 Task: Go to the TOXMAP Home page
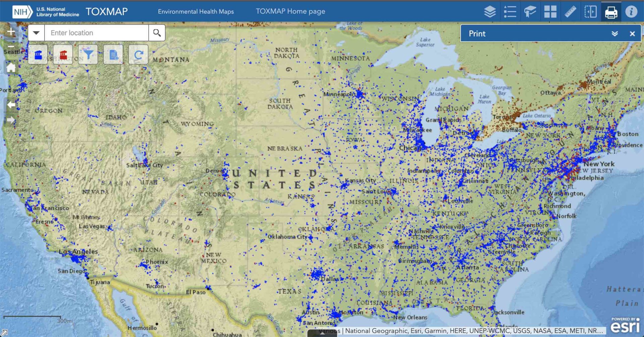click(290, 11)
